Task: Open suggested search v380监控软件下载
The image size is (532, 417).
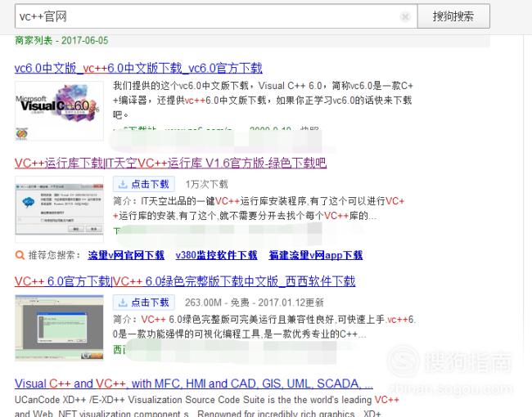Action: click(216, 255)
